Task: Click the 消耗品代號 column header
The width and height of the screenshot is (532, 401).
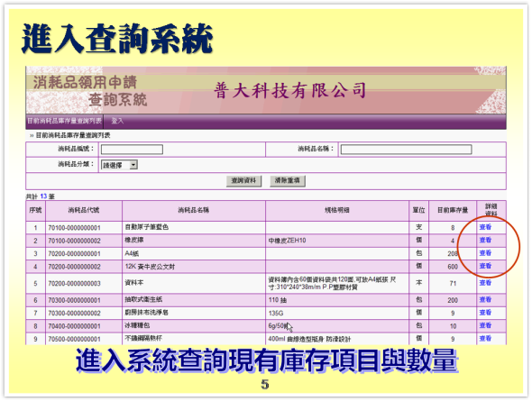Action: (84, 211)
